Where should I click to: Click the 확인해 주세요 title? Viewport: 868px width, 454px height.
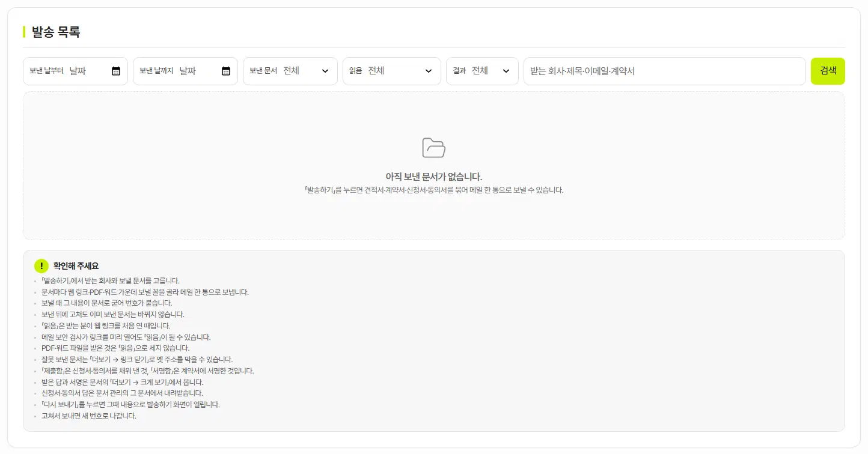pyautogui.click(x=76, y=265)
